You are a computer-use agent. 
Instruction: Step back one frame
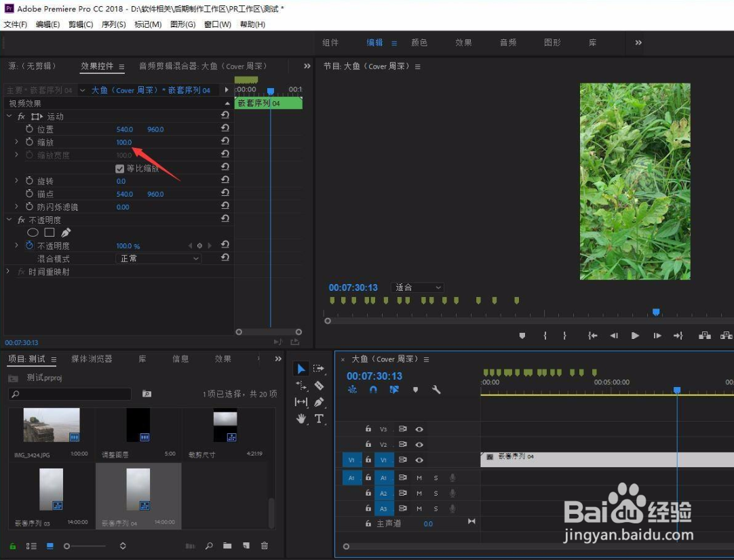[614, 336]
